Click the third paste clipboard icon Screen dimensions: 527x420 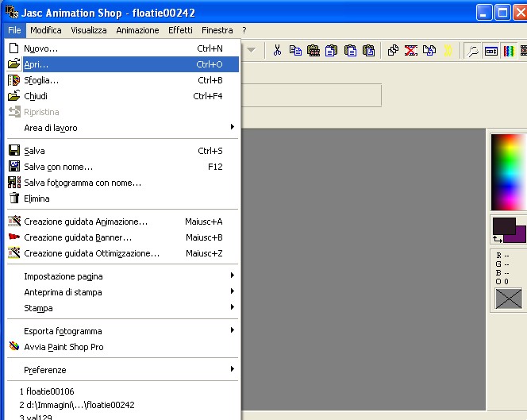[x=350, y=51]
